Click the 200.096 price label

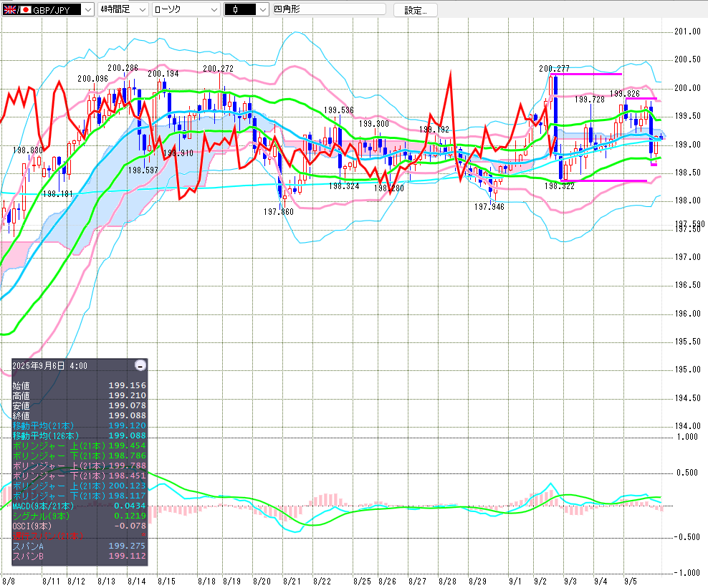(x=92, y=79)
